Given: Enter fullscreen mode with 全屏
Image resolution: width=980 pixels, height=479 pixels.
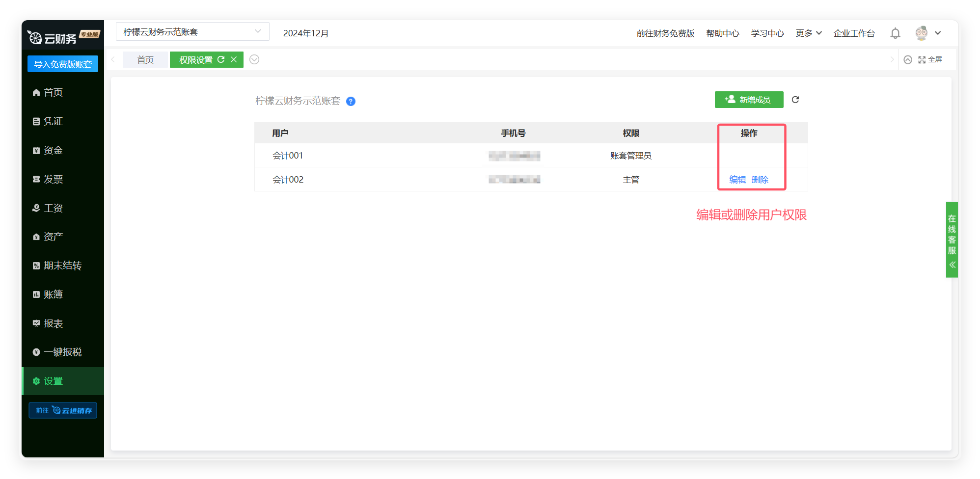Looking at the screenshot, I should click(930, 59).
